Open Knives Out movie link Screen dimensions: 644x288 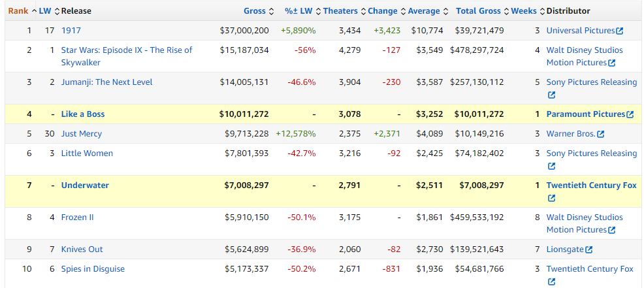click(x=82, y=249)
